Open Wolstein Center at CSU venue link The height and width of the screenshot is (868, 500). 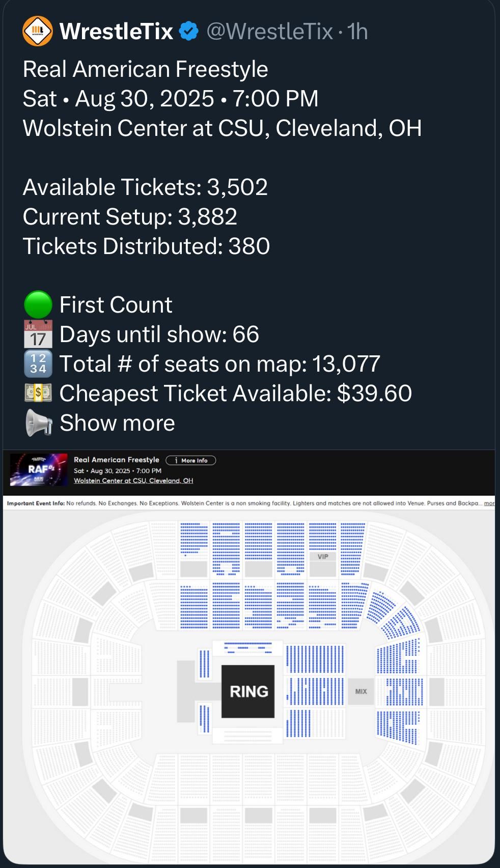tap(133, 481)
